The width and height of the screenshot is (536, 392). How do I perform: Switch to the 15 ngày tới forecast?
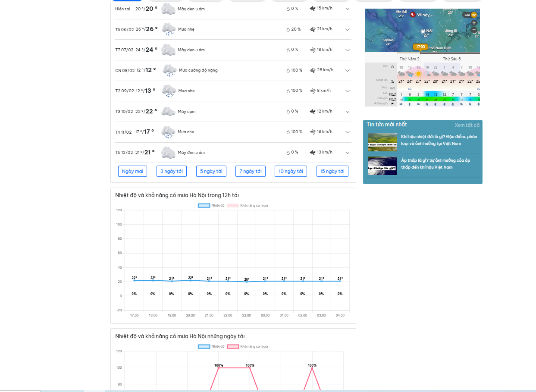(332, 171)
